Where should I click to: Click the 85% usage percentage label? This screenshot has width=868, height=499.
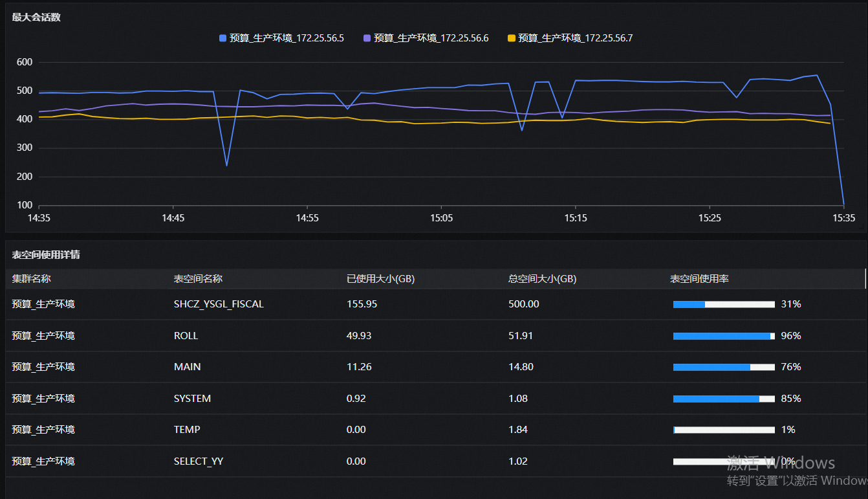pyautogui.click(x=791, y=399)
